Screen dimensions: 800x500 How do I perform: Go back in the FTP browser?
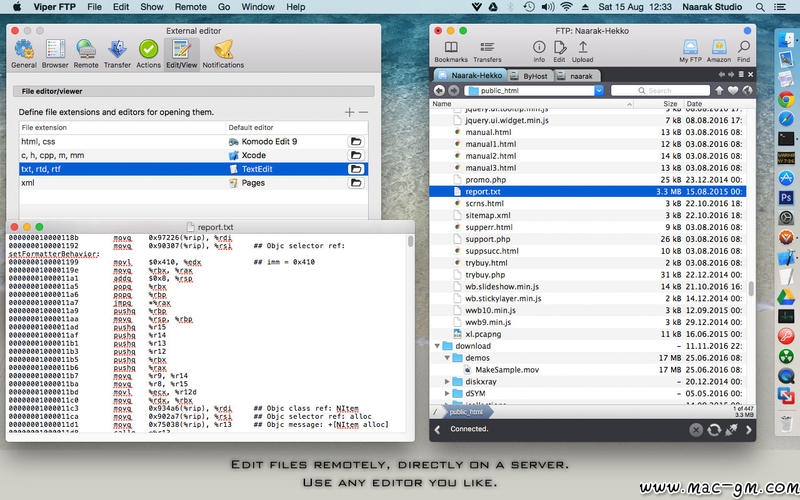(x=439, y=90)
